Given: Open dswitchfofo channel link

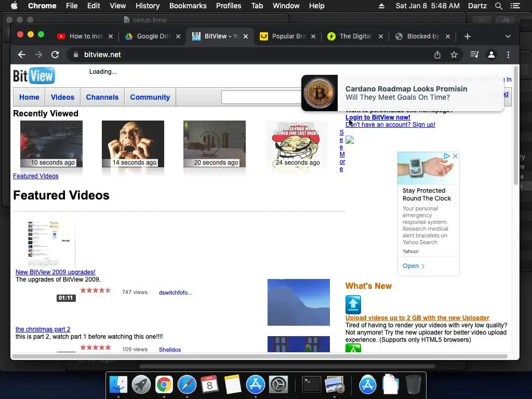Looking at the screenshot, I should coord(176,292).
